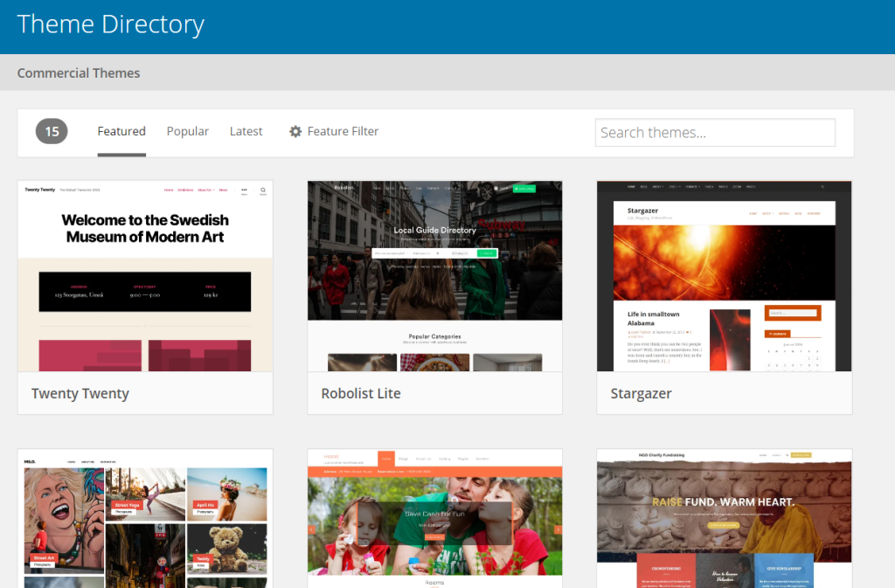The image size is (895, 588).
Task: Click the Theme Directory heading
Action: tap(110, 24)
